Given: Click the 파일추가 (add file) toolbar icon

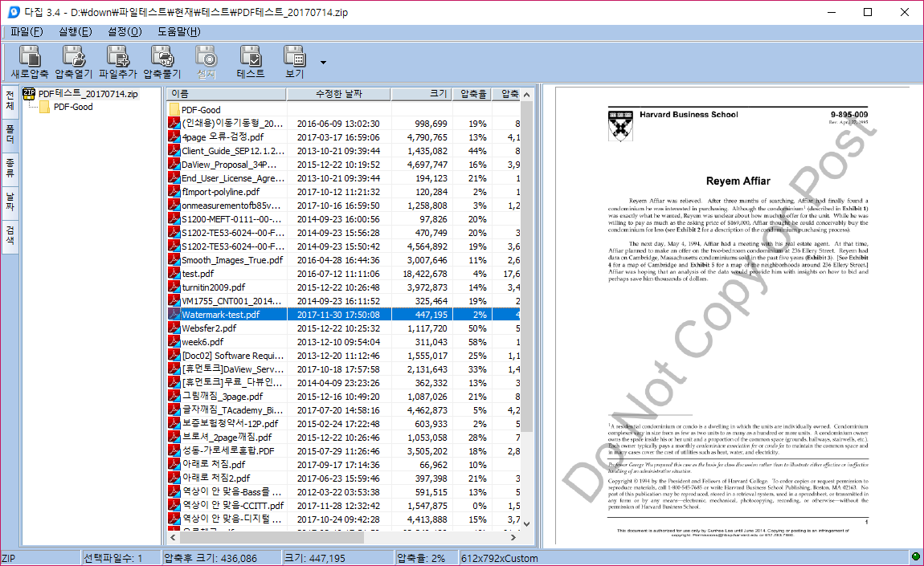Looking at the screenshot, I should (117, 61).
